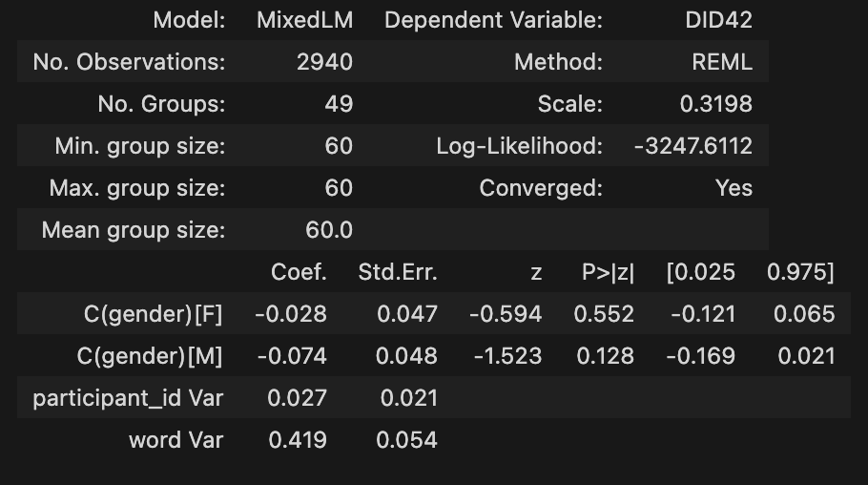Click the Converged Yes value
This screenshot has width=868, height=485.
tap(734, 188)
